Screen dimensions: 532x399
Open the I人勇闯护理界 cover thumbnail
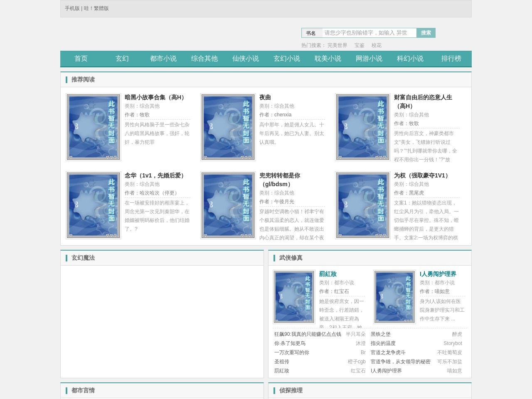coord(394,297)
